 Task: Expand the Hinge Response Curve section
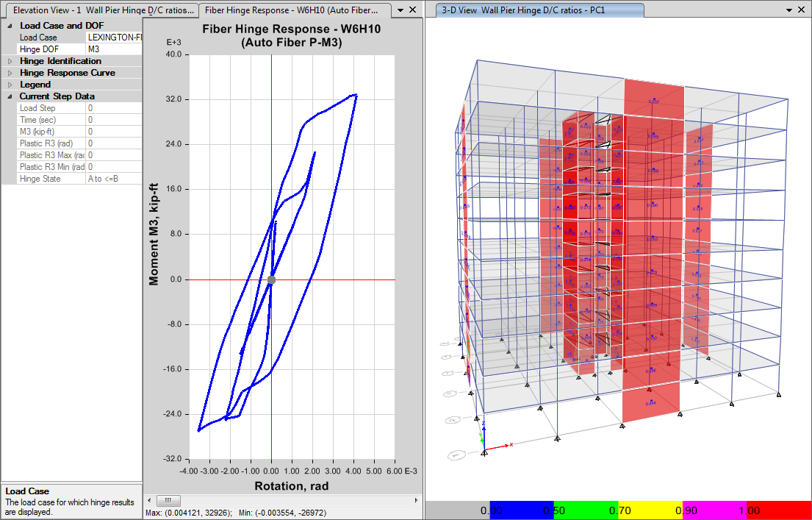click(10, 73)
